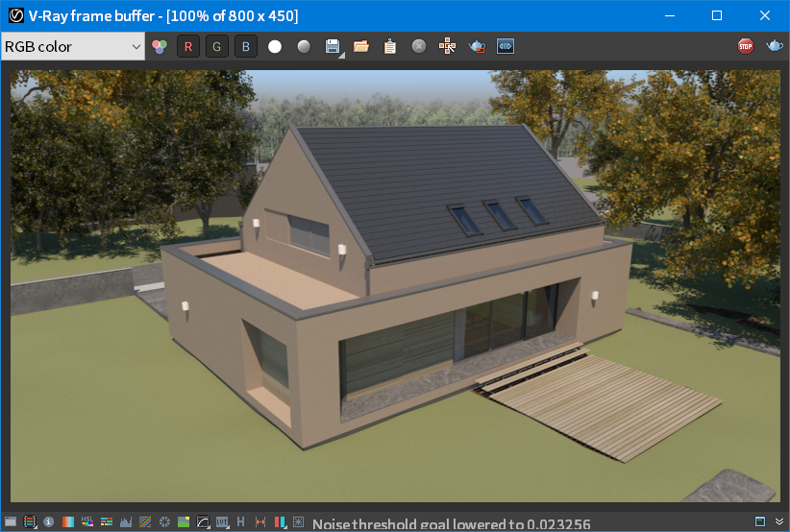Screen dimensions: 790x532
Task: Enable monochromatic mode gray sphere
Action: click(x=304, y=47)
